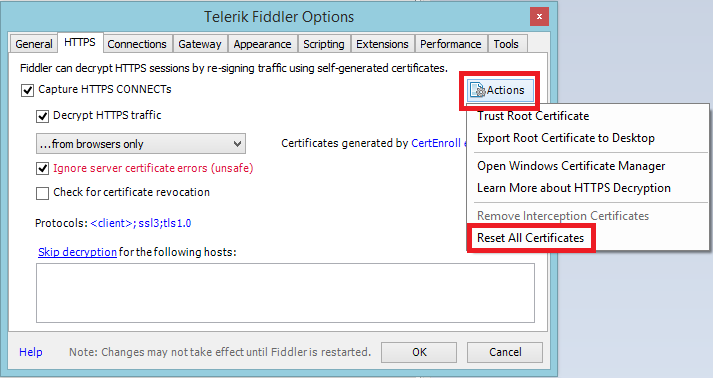
Task: Open the Extensions tab
Action: pos(382,44)
